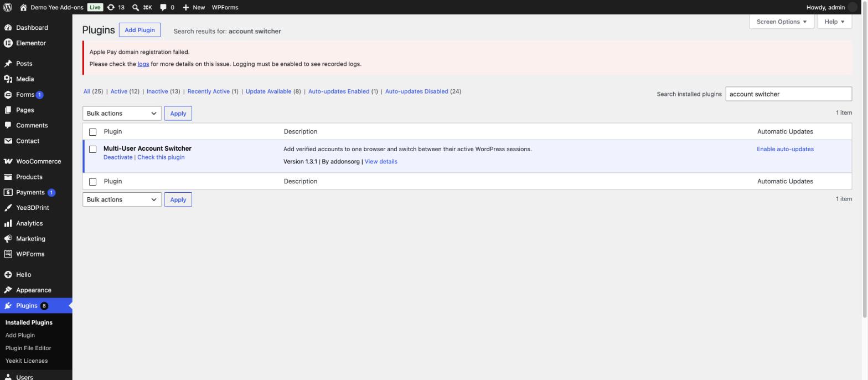Click the home icon for Demo Yee Add-ons

point(23,7)
